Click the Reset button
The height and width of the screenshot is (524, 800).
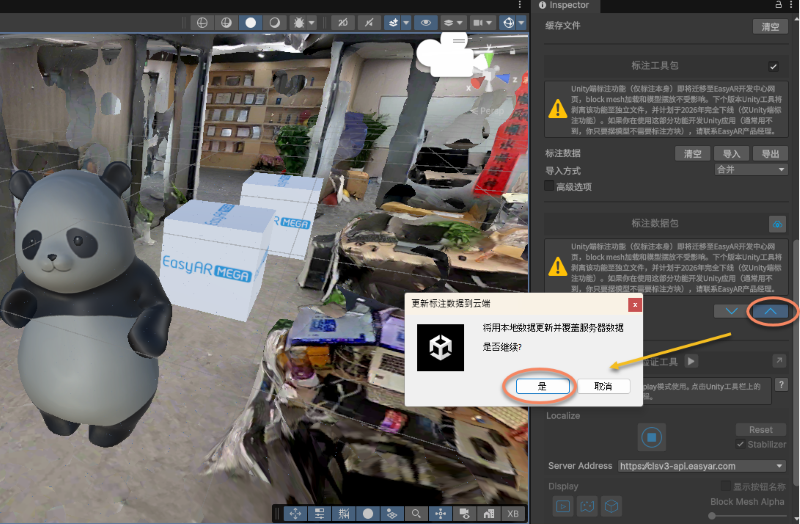[x=761, y=430]
